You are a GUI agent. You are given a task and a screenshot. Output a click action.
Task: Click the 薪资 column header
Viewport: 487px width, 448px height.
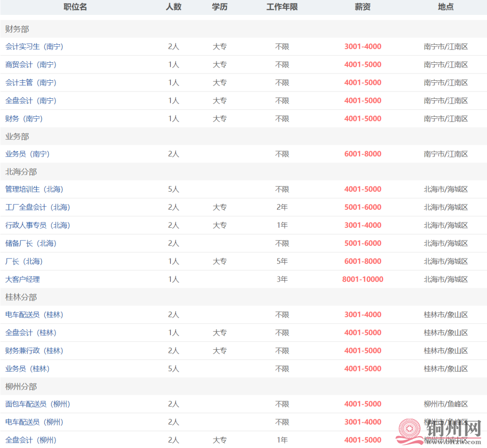coord(363,7)
